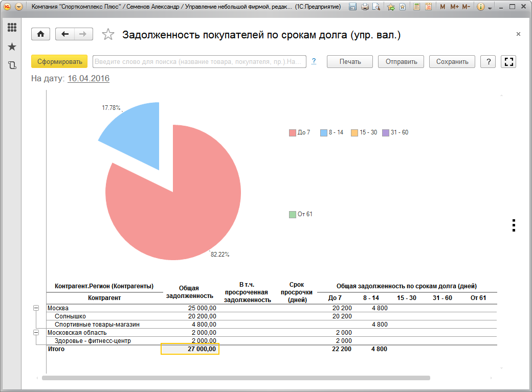Navigate forward with right arrow
The width and height of the screenshot is (532, 392).
coord(83,34)
